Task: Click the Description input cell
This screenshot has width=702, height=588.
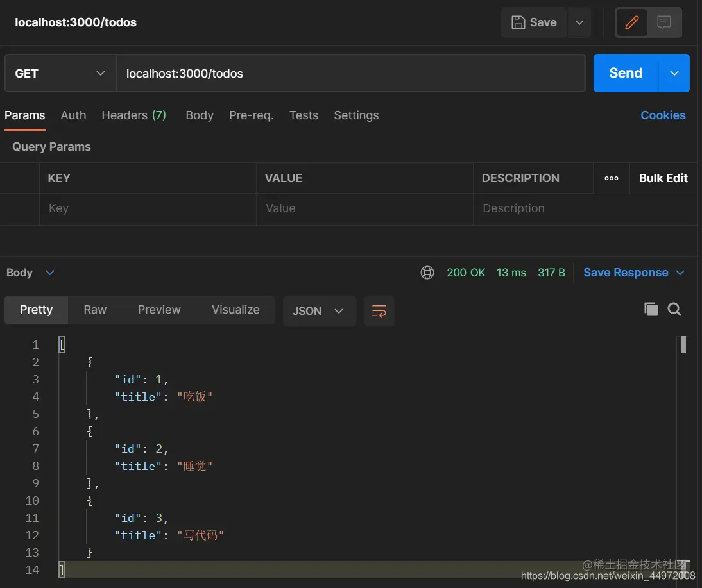Action: point(585,208)
